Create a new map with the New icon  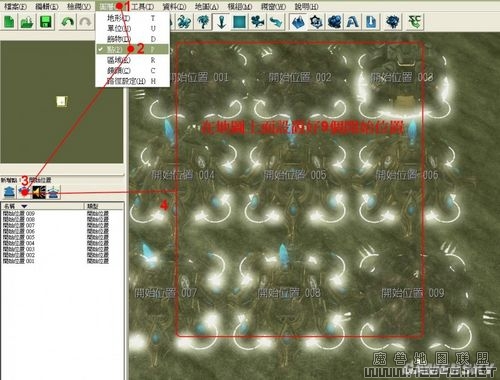pos(9,22)
